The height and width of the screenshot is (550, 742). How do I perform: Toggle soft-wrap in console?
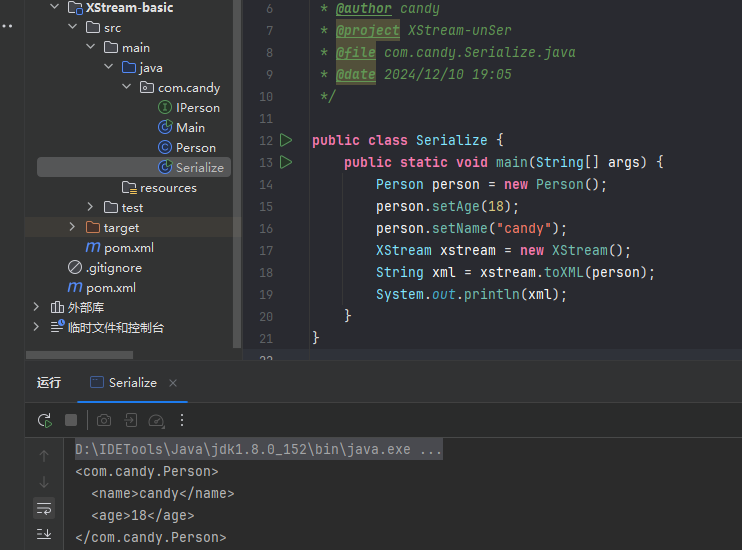point(44,509)
